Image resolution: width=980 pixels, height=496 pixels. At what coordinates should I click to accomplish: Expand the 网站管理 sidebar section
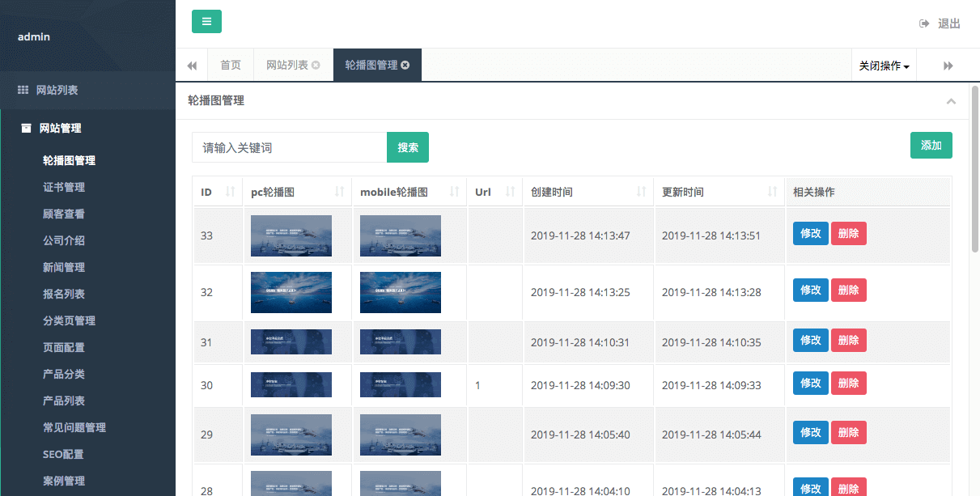pos(61,128)
